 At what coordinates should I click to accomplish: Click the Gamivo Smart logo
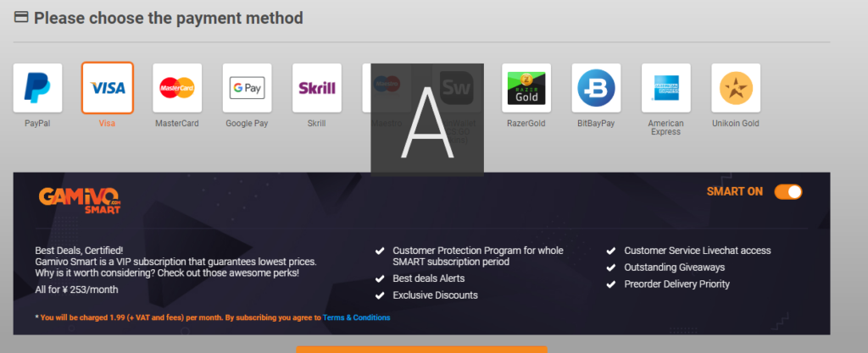tap(79, 200)
